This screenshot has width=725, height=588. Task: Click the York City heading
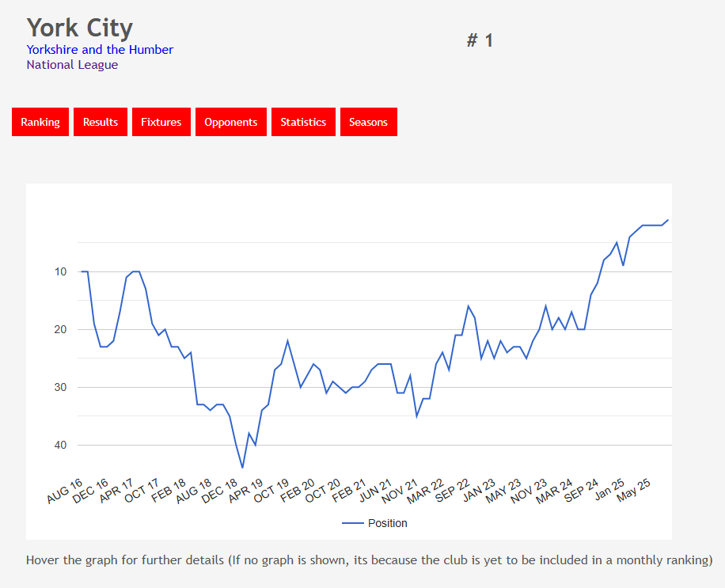point(79,28)
